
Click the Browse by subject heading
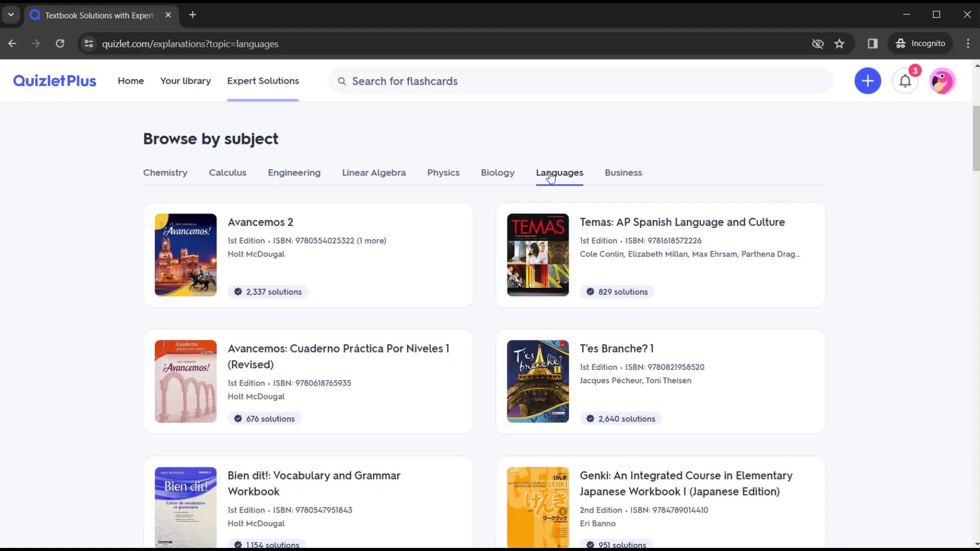point(210,139)
